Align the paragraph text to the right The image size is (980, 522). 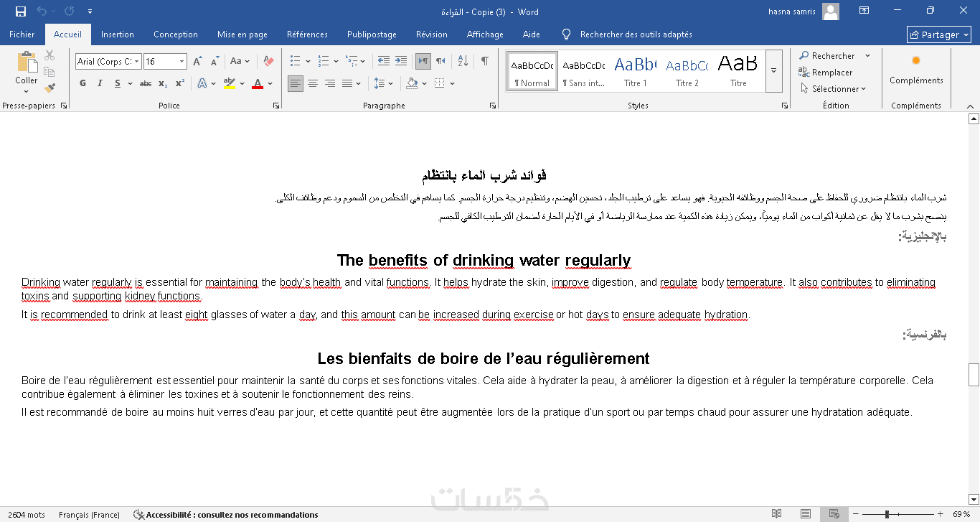pyautogui.click(x=330, y=83)
